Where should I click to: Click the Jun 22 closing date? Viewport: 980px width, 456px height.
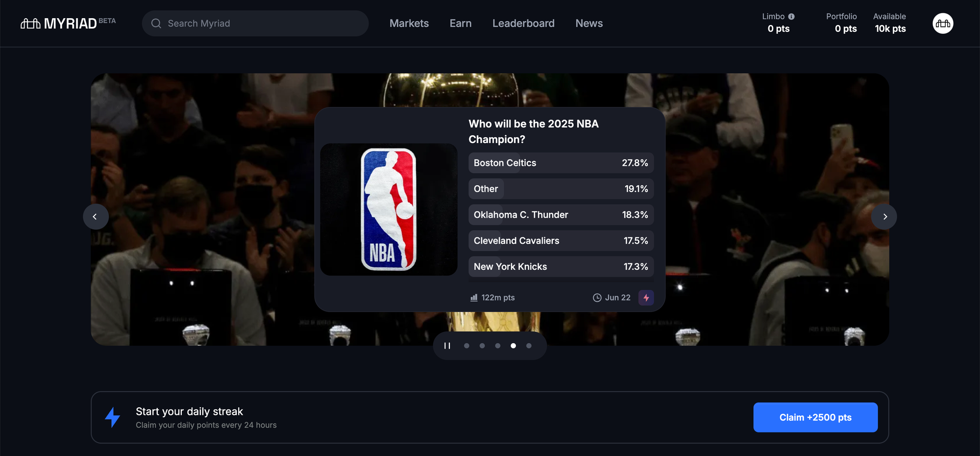(x=617, y=298)
